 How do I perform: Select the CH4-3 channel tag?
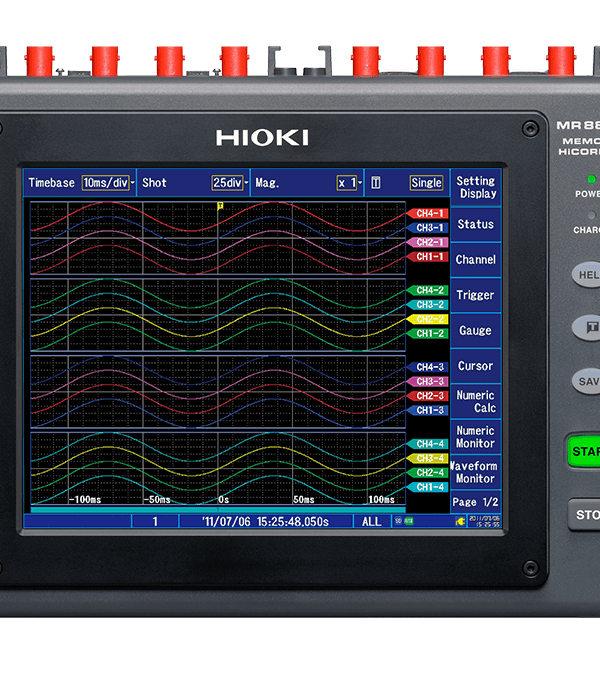428,367
